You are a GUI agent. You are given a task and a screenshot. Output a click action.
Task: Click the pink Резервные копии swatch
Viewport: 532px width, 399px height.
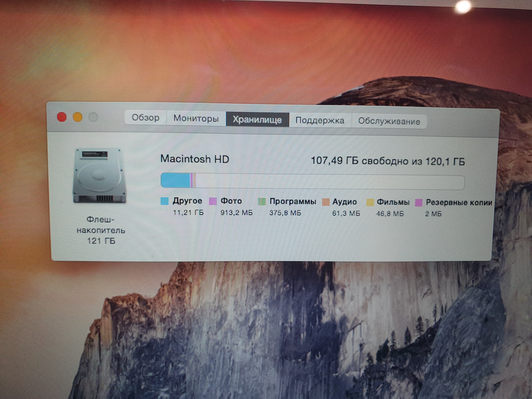pos(419,203)
